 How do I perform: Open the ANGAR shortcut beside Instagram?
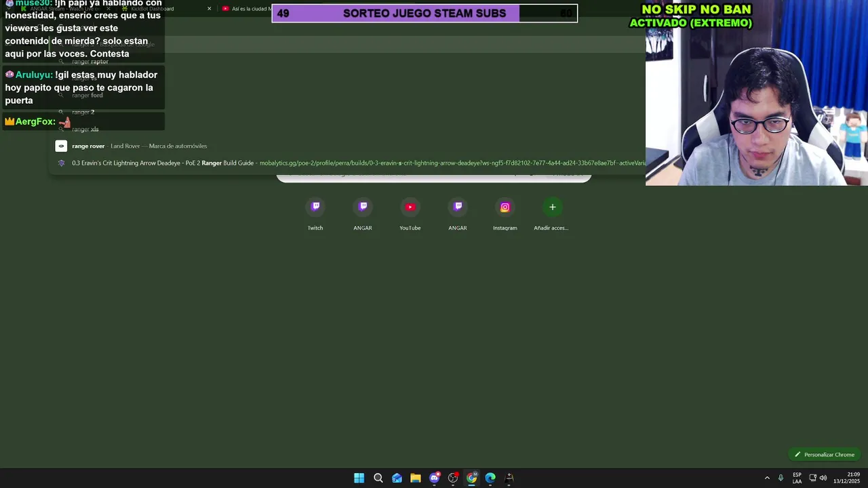click(458, 214)
